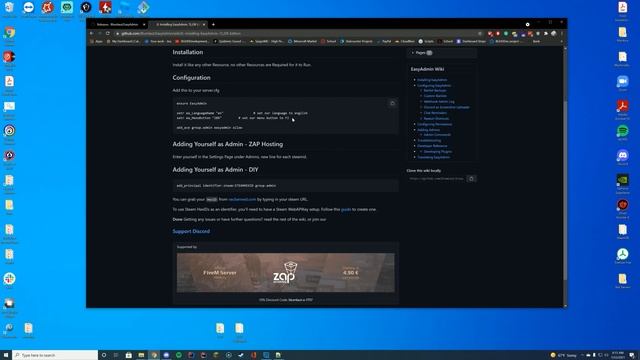This screenshot has height=360, width=640.
Task: Open the notification center icon
Action: click(632, 355)
